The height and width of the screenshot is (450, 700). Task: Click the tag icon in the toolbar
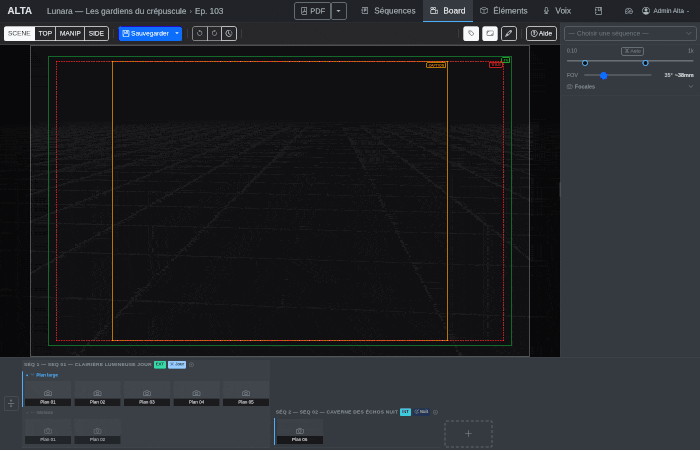point(471,33)
